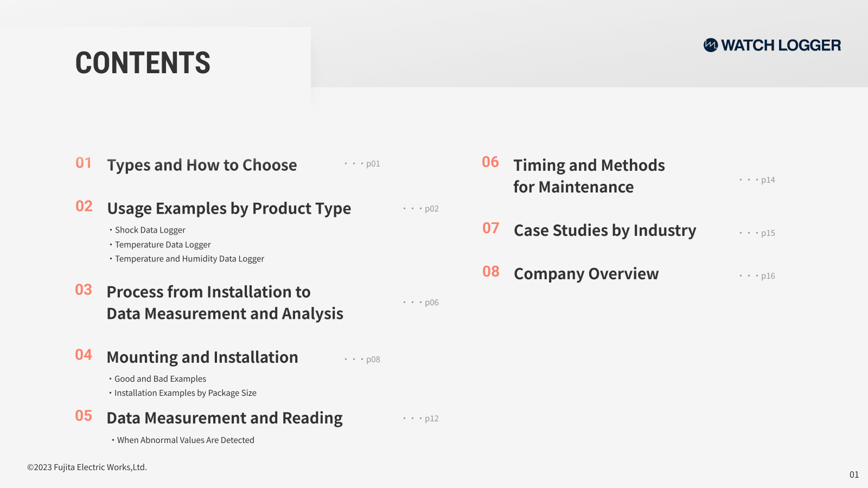Image resolution: width=868 pixels, height=488 pixels.
Task: Click the CONTENTS heading
Action: point(143,63)
